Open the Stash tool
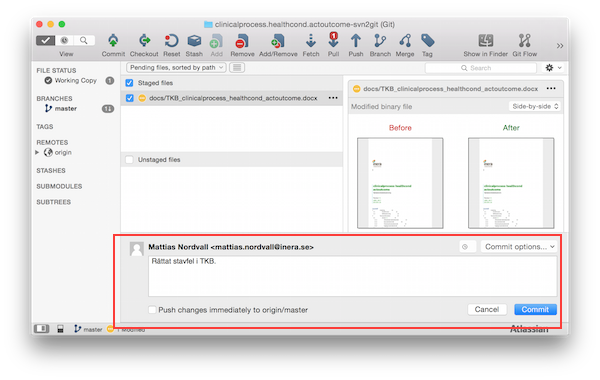This screenshot has width=600, height=380. click(194, 41)
